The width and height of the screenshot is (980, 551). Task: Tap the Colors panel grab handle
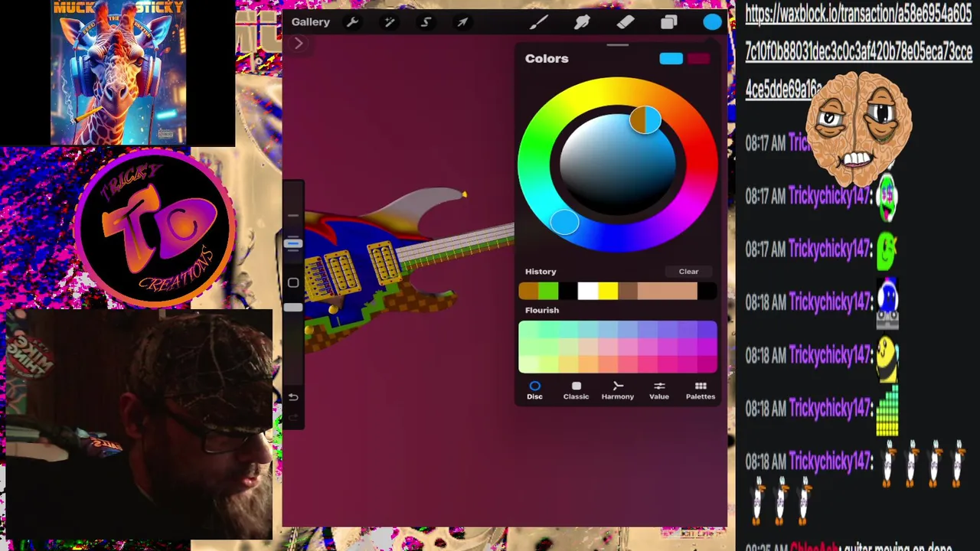point(618,45)
